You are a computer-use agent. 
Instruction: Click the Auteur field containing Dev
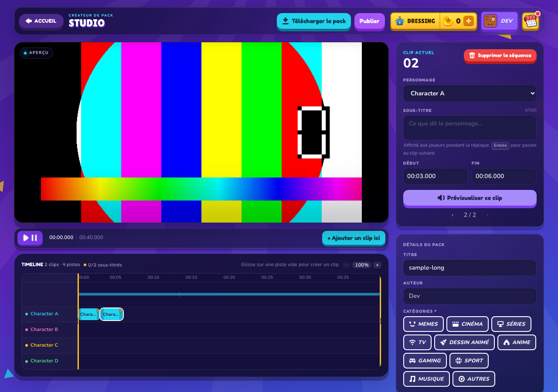click(470, 296)
